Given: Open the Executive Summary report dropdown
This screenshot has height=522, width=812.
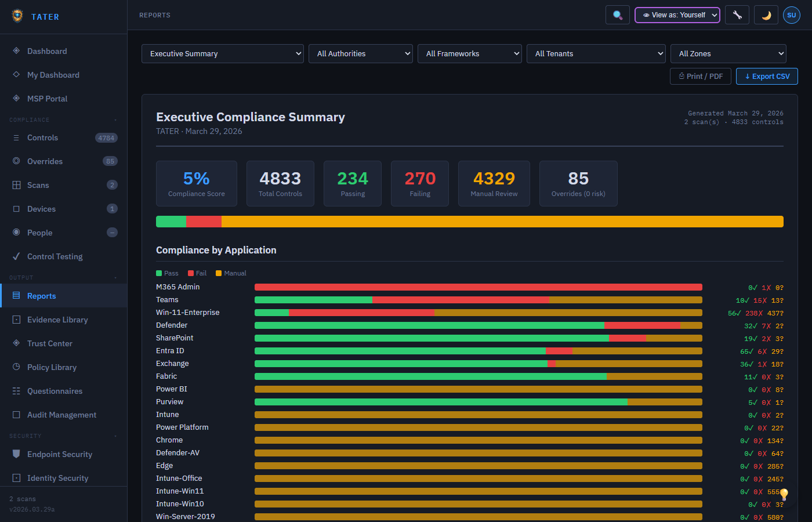Looking at the screenshot, I should [x=223, y=54].
